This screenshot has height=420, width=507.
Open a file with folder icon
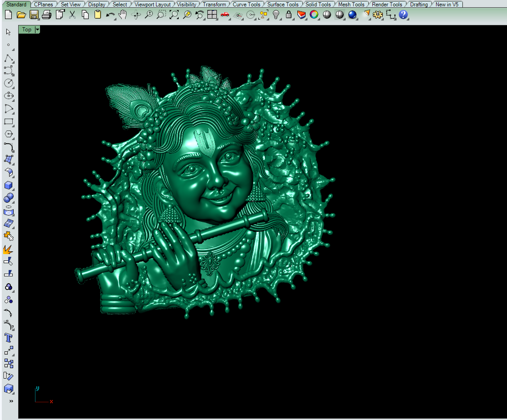[21, 15]
